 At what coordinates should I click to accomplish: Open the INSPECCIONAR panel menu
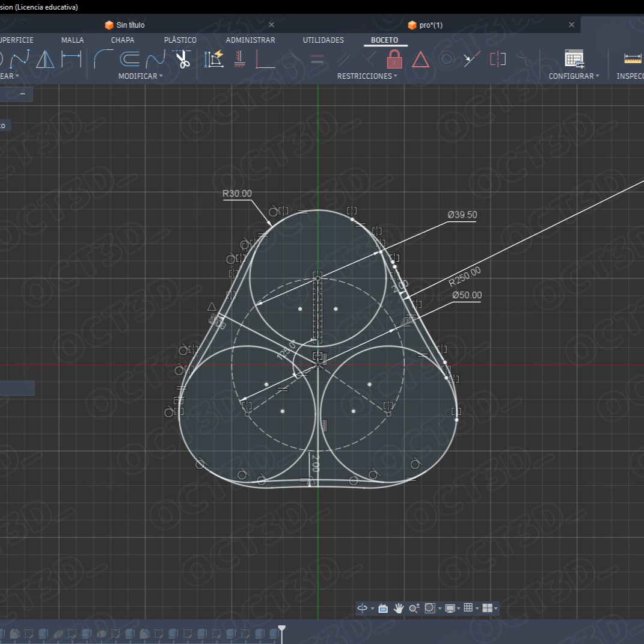coord(630,76)
